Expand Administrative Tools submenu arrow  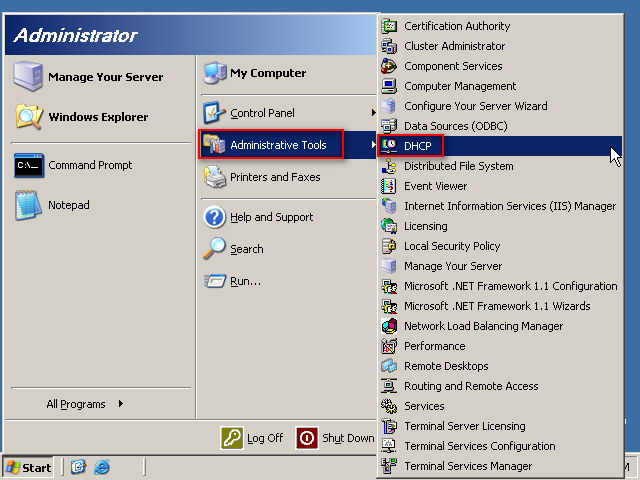click(x=373, y=144)
